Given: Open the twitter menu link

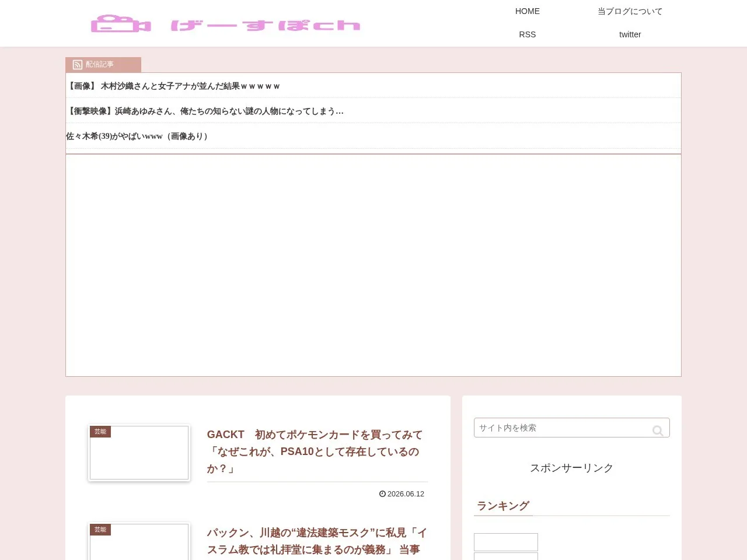Looking at the screenshot, I should (x=630, y=34).
